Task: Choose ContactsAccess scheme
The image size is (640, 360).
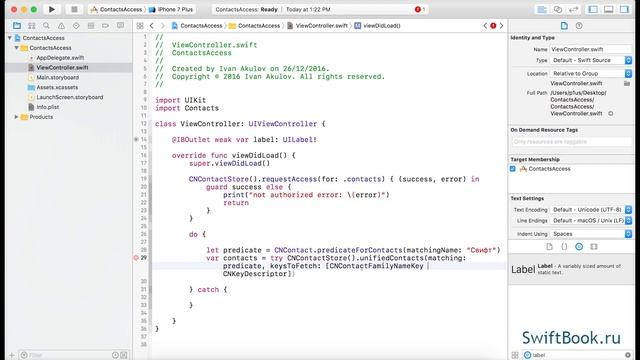Action: [x=116, y=9]
